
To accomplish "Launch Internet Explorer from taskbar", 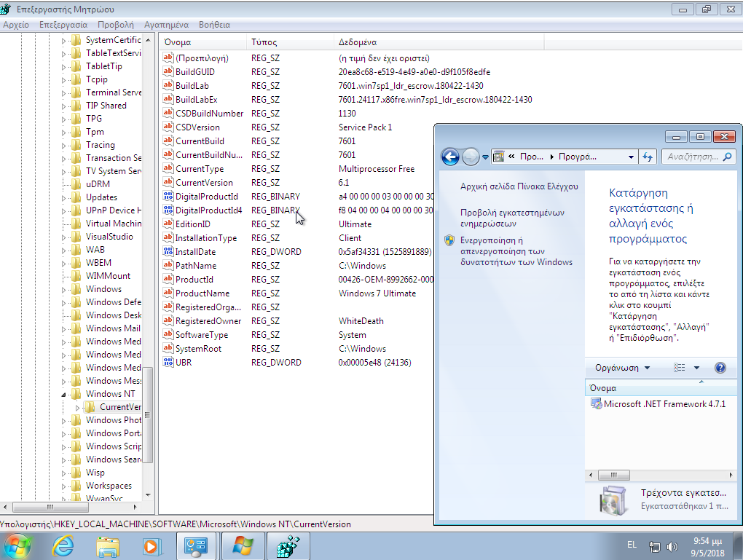I will pos(63,546).
